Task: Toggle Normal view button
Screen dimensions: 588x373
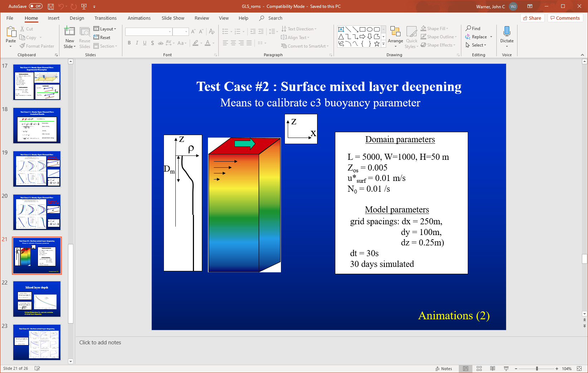Action: [x=466, y=369]
